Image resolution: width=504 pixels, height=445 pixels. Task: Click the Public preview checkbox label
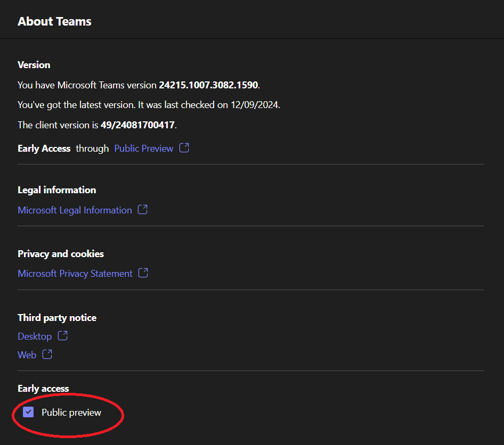point(71,412)
